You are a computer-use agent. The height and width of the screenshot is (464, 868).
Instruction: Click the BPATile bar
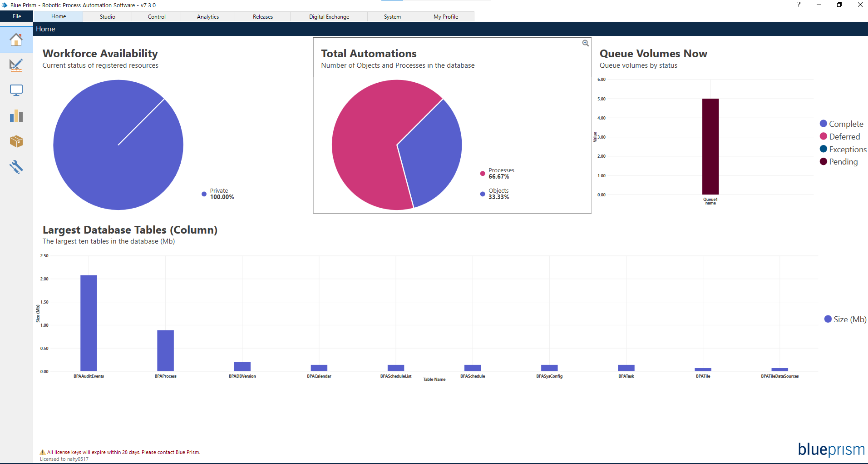pyautogui.click(x=703, y=369)
